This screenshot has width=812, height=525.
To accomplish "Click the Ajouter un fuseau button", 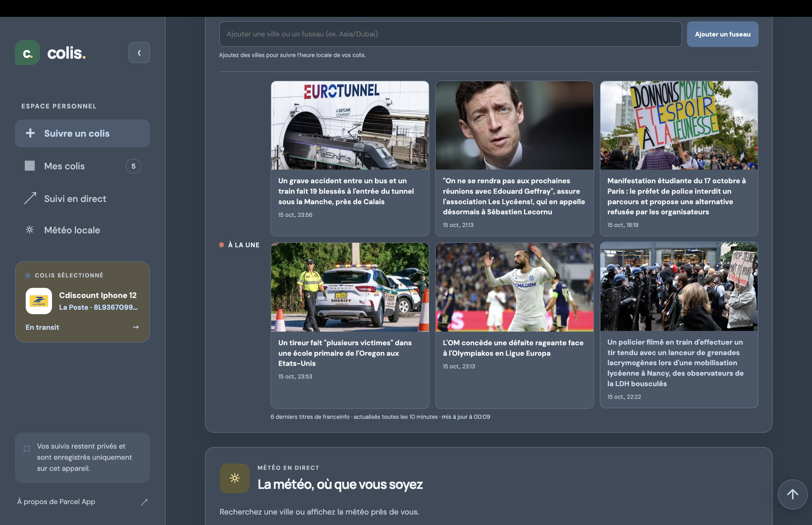I will coord(722,34).
